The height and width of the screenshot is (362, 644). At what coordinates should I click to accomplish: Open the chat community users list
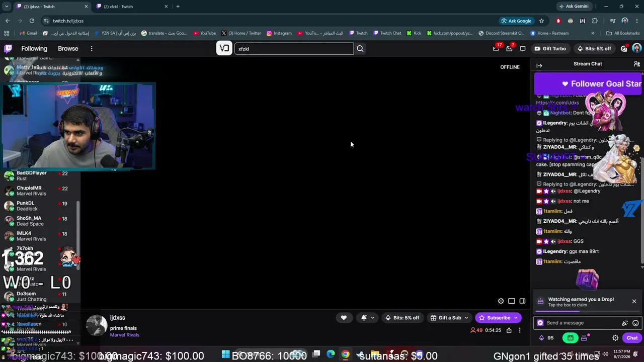636,64
